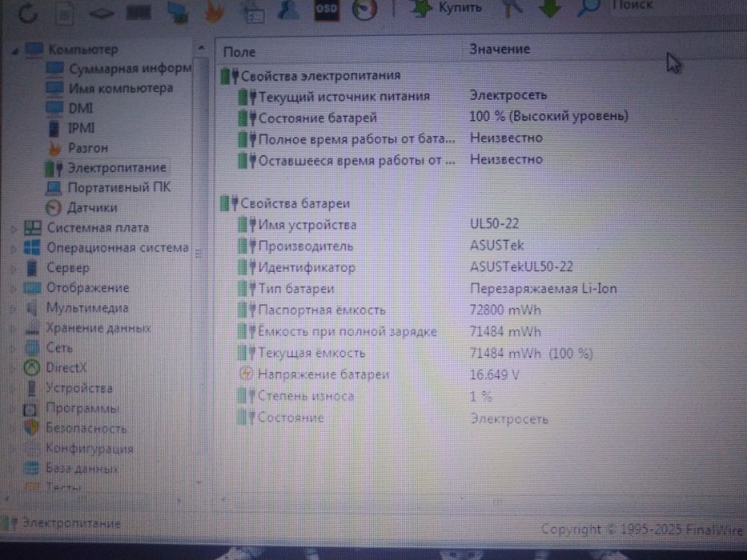Viewport: 747px width, 560px height.
Task: Click the memory chip benchmark toolbar icon
Action: [x=102, y=13]
